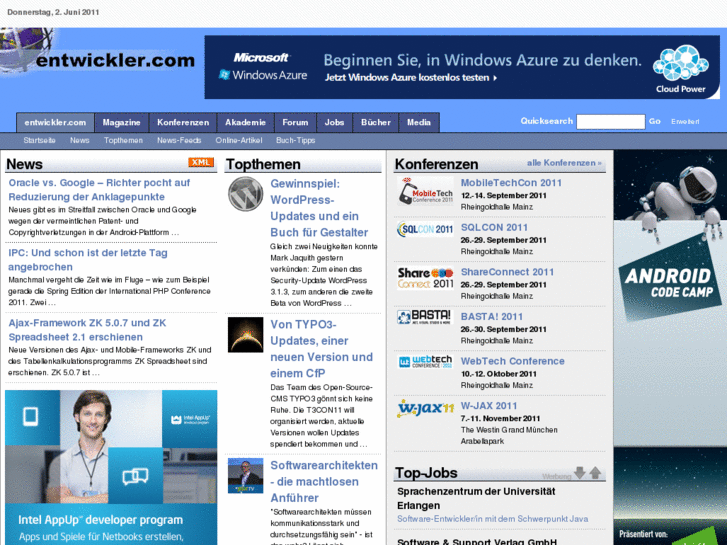Open the News-Feeds submenu item

[179, 140]
